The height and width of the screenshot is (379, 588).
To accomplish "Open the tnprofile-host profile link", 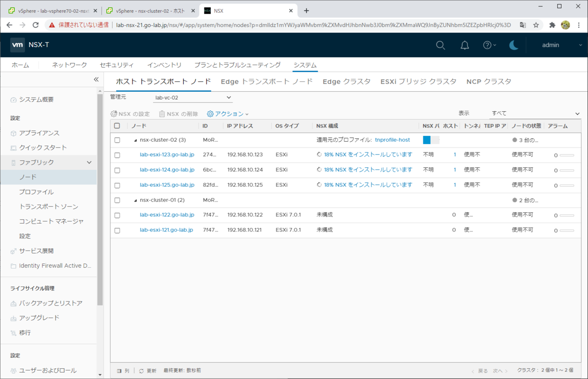I will click(392, 140).
